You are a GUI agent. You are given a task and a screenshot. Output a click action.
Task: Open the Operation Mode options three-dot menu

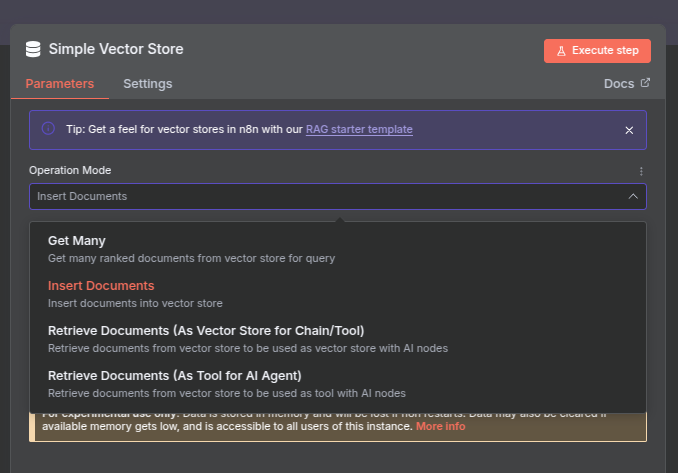coord(641,171)
